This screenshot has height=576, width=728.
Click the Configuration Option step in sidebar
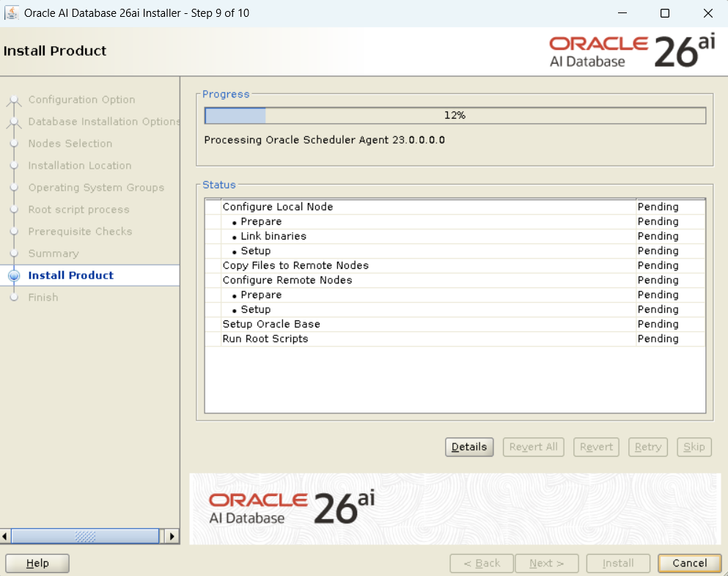click(81, 100)
